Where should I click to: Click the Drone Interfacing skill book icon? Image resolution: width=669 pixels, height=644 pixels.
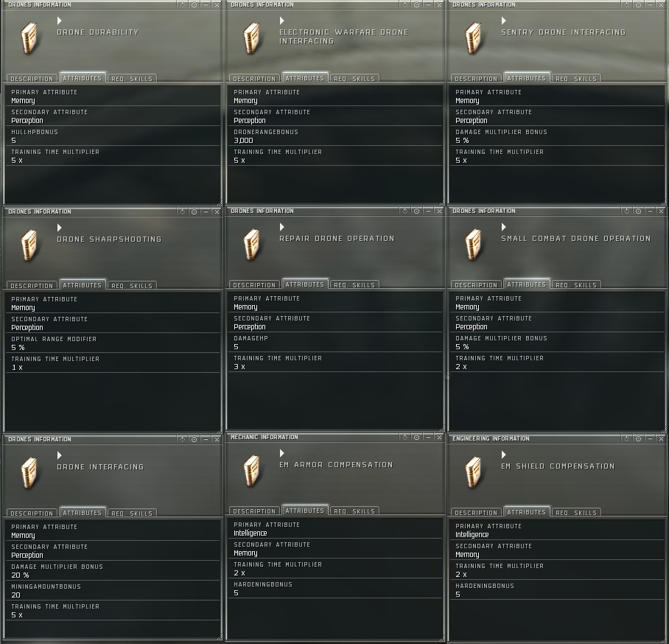29,473
